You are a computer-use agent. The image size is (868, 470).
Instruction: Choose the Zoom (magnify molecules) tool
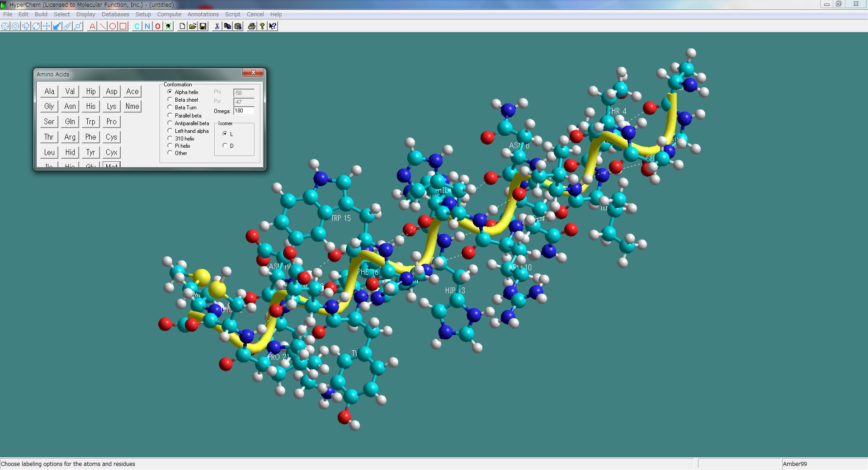[67, 26]
